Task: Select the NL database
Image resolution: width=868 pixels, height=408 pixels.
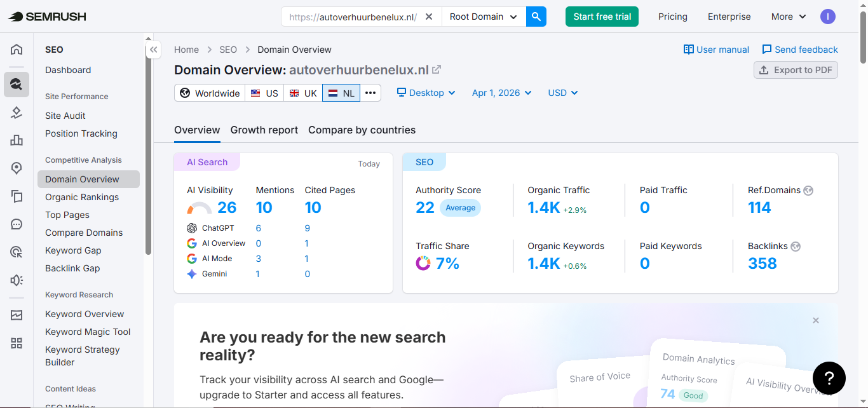Action: click(x=341, y=93)
